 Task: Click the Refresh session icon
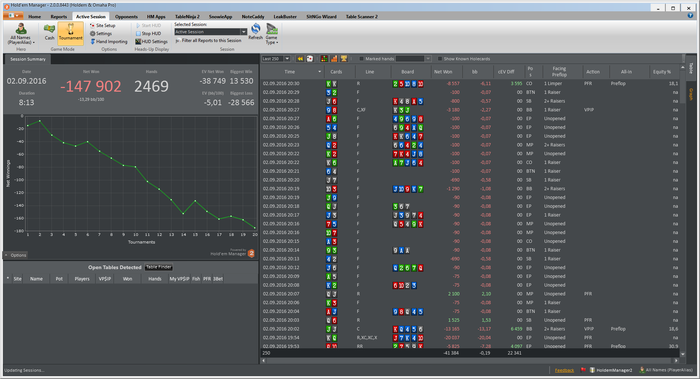click(255, 32)
